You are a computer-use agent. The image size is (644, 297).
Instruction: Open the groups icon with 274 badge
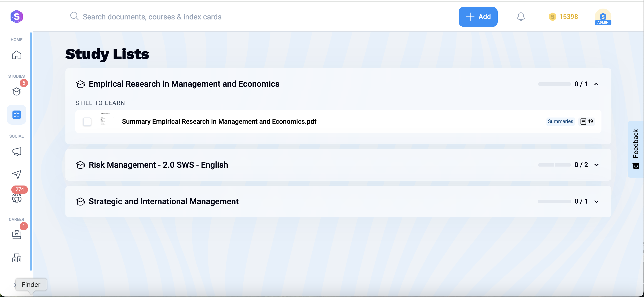[x=16, y=198]
